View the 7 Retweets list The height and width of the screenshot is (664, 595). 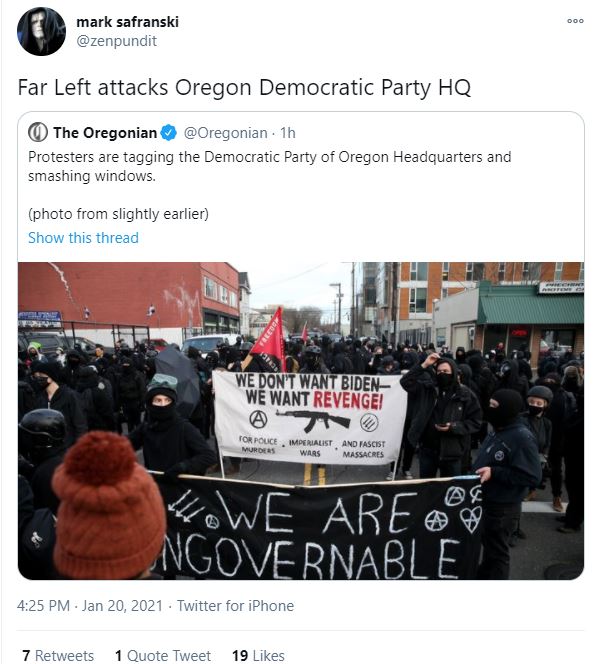[x=58, y=655]
